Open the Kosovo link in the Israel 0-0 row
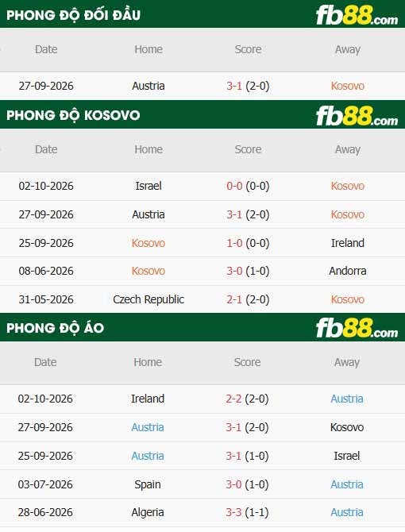405x532 pixels. click(348, 186)
